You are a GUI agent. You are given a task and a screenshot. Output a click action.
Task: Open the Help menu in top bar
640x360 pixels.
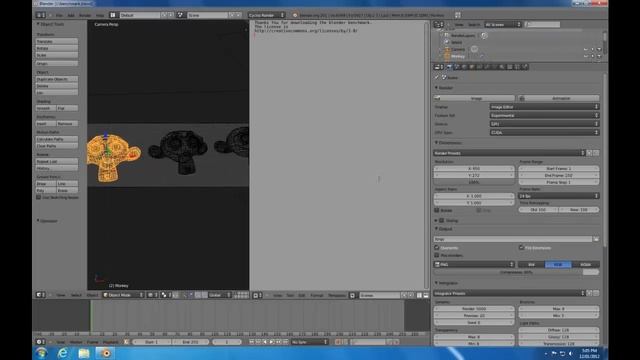(x=100, y=15)
